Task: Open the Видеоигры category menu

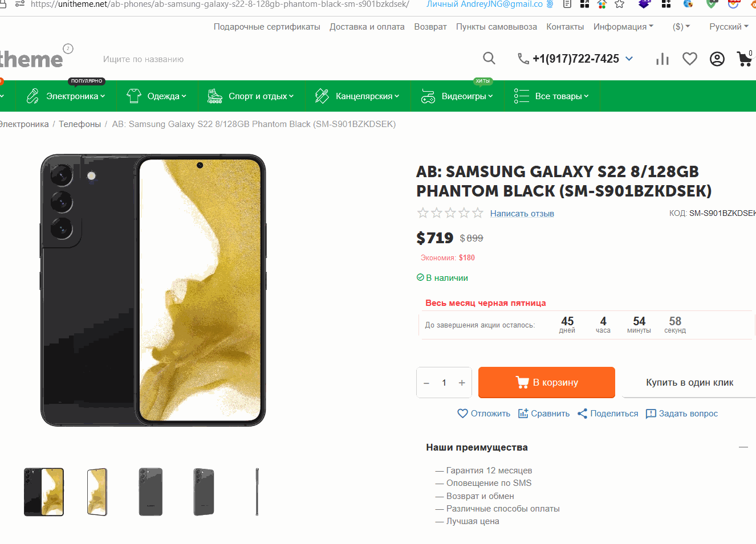Action: click(x=457, y=96)
